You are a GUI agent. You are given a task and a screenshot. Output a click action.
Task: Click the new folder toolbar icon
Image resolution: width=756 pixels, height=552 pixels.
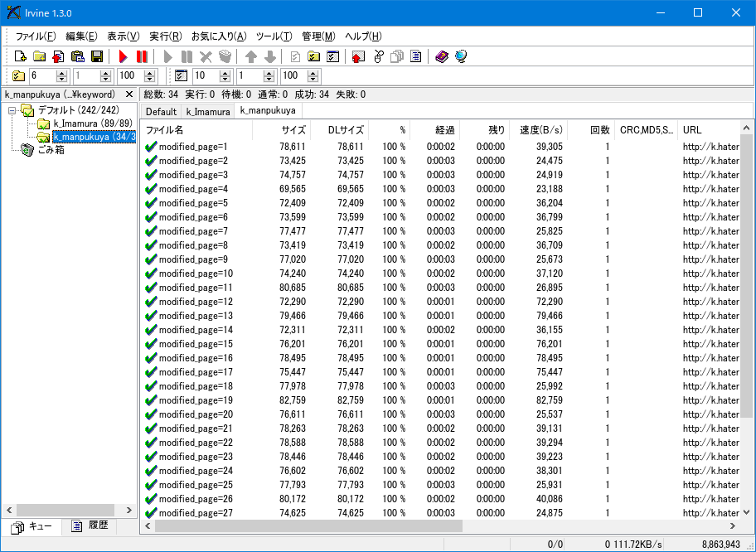click(x=40, y=57)
